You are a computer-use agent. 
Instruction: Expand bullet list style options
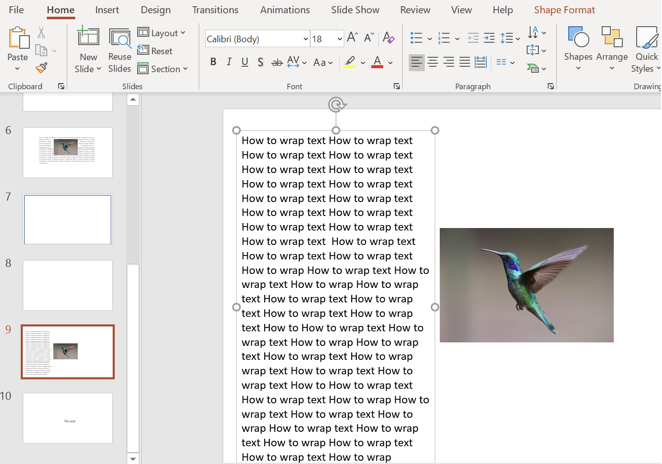(x=430, y=38)
